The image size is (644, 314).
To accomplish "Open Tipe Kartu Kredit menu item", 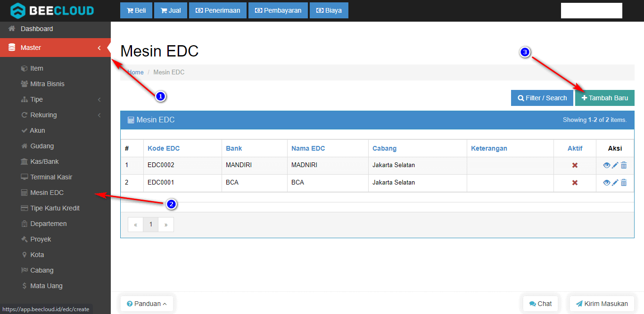I will click(x=55, y=208).
